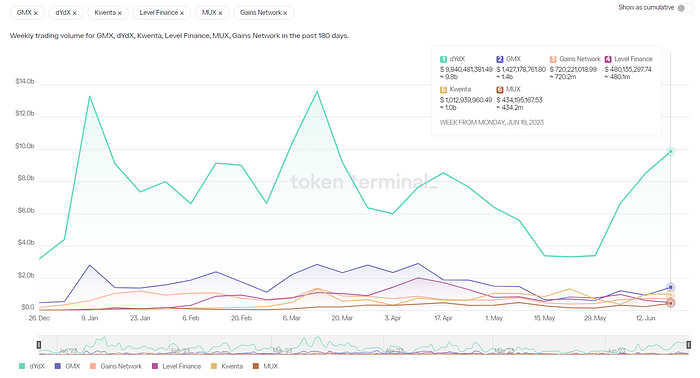Click the GMX data point marker at chart end
The height and width of the screenshot is (378, 700).
pyautogui.click(x=671, y=287)
